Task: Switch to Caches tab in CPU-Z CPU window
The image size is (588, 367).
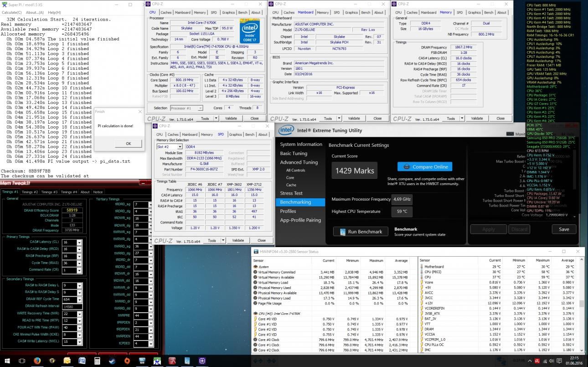Action: pos(166,12)
